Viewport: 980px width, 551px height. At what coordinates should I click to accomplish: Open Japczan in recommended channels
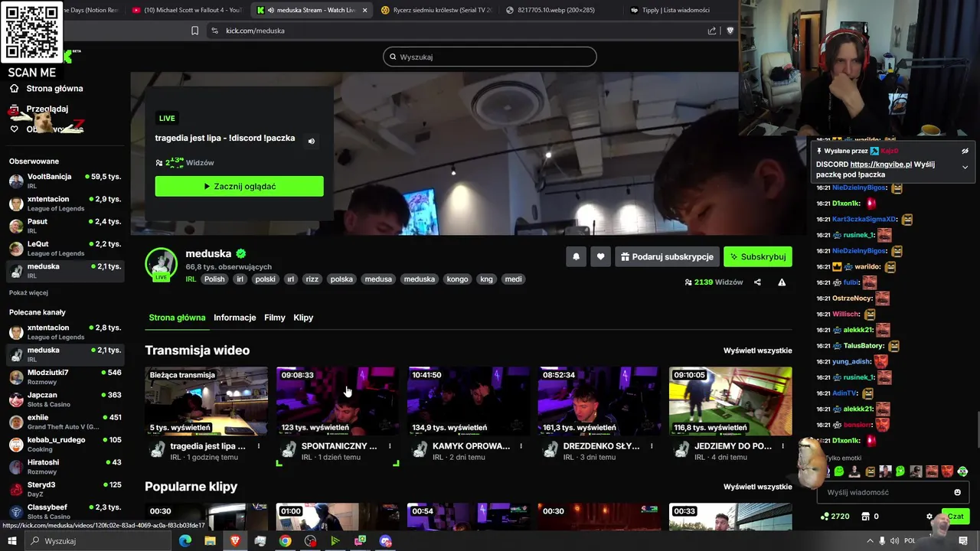tap(64, 399)
